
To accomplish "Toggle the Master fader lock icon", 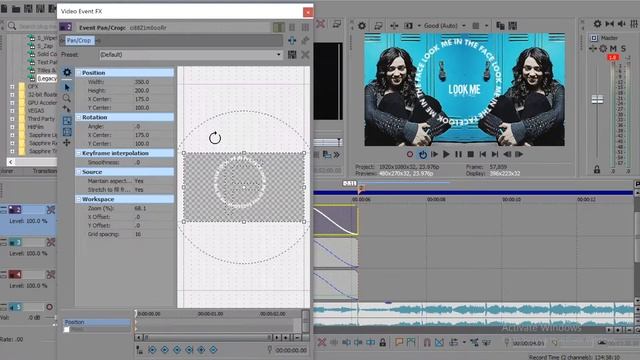I will tap(597, 169).
